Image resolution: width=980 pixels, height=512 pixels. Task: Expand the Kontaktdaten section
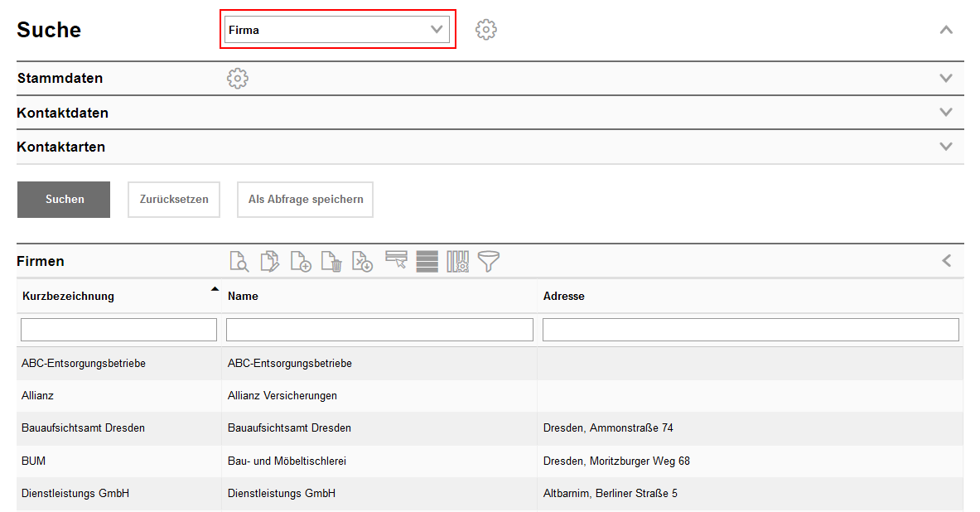pos(945,112)
